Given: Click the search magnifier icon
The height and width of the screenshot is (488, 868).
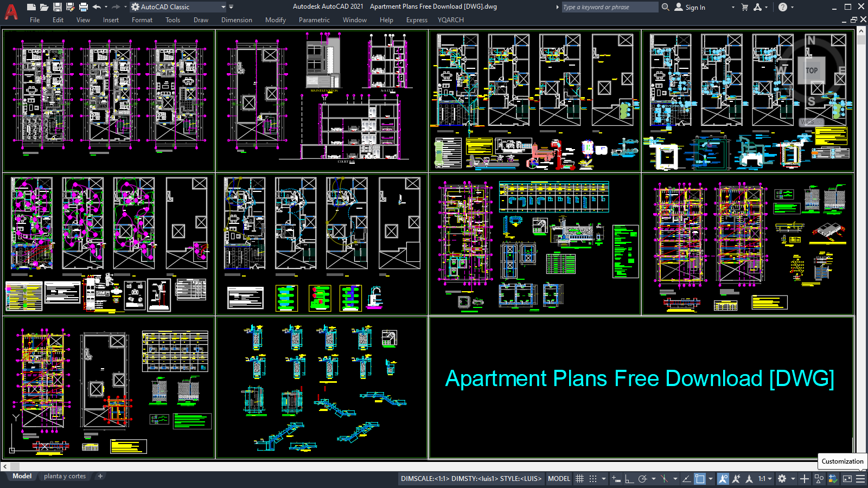Looking at the screenshot, I should 666,7.
